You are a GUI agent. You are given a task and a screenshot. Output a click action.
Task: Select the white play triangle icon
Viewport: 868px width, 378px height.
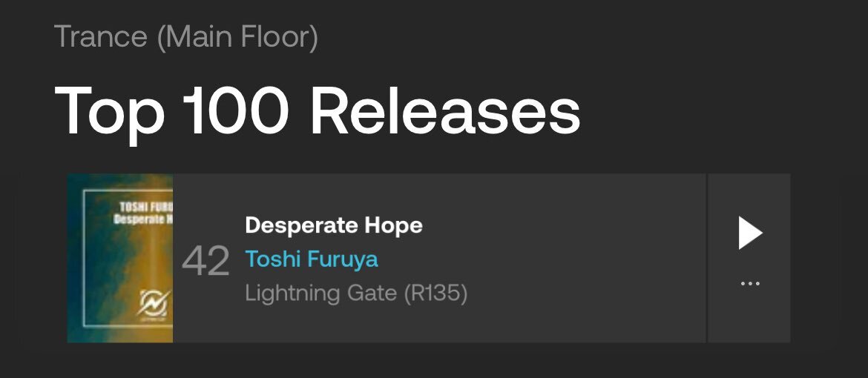point(750,233)
